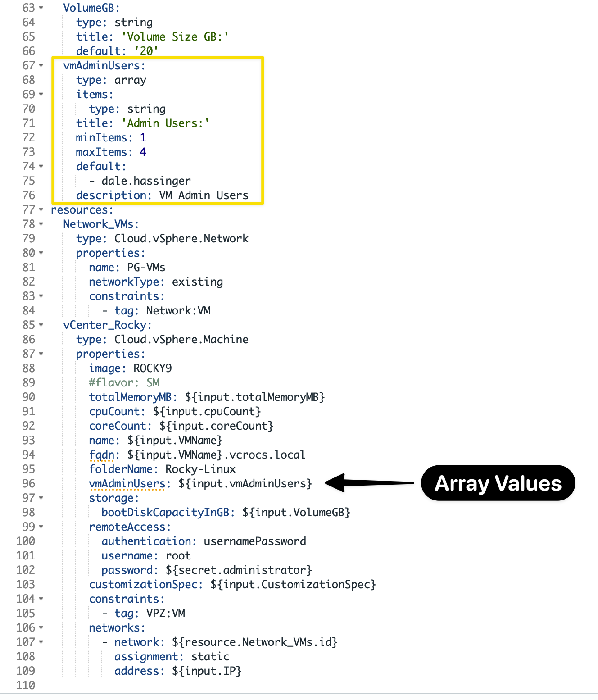598x700 pixels.
Task: Collapse the remoteAccess block fold arrow
Action: [x=41, y=527]
